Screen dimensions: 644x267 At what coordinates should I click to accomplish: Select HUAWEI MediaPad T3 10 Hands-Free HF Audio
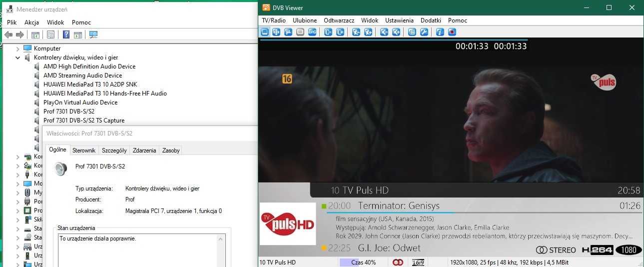pos(105,93)
